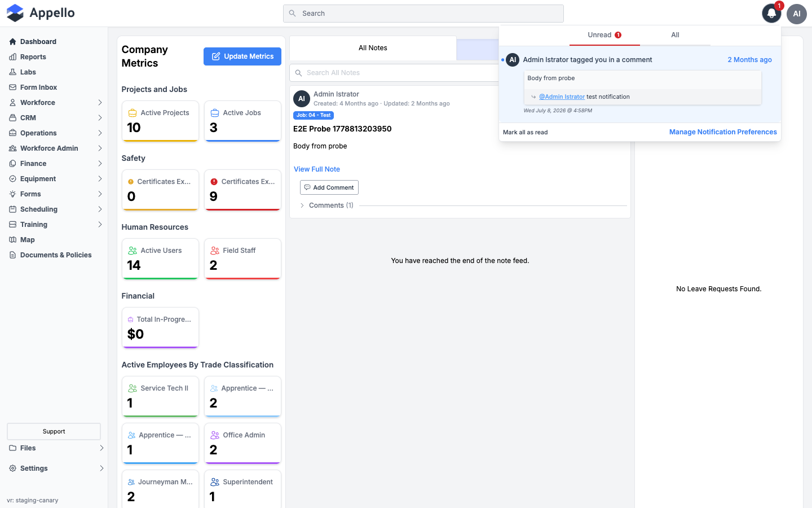The width and height of the screenshot is (812, 508).
Task: Click the CRM briefcase icon
Action: 12,118
